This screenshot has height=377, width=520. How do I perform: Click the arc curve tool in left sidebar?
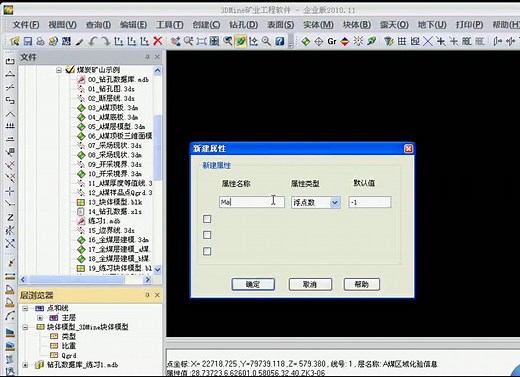(10, 315)
